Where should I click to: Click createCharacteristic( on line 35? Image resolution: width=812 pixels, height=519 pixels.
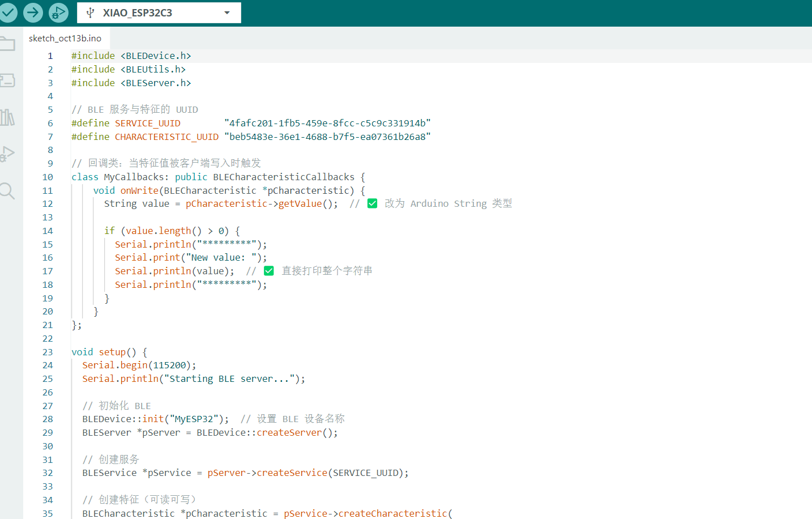[395, 513]
